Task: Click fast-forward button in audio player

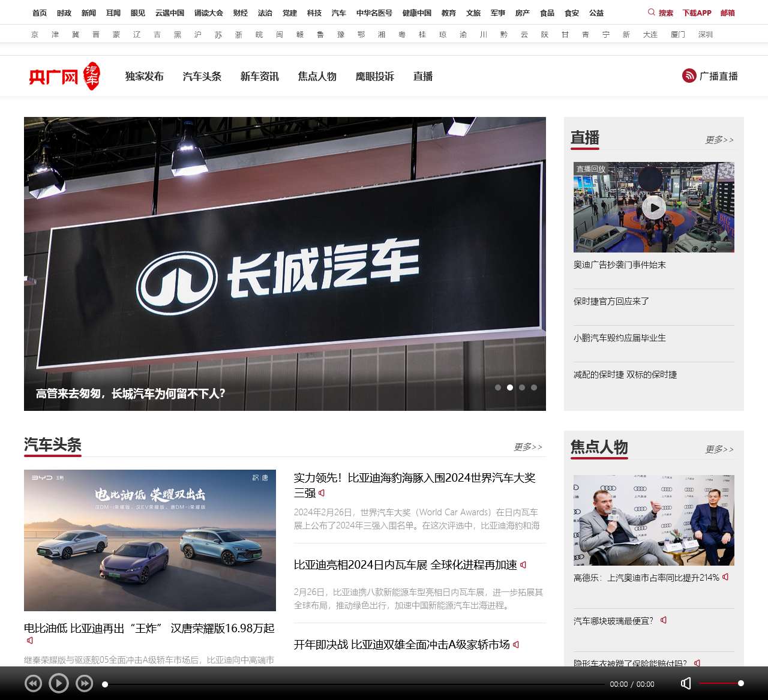Action: [x=85, y=683]
